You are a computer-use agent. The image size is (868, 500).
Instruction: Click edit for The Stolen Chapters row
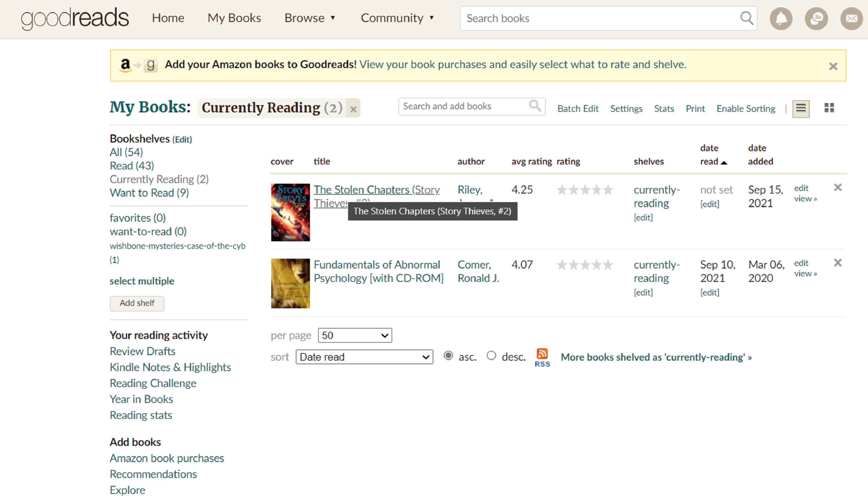tap(801, 188)
